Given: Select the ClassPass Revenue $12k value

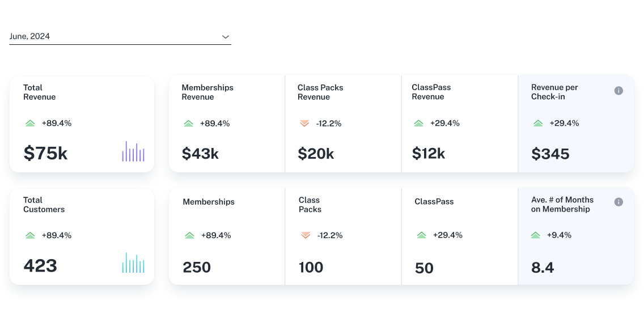Looking at the screenshot, I should [428, 154].
